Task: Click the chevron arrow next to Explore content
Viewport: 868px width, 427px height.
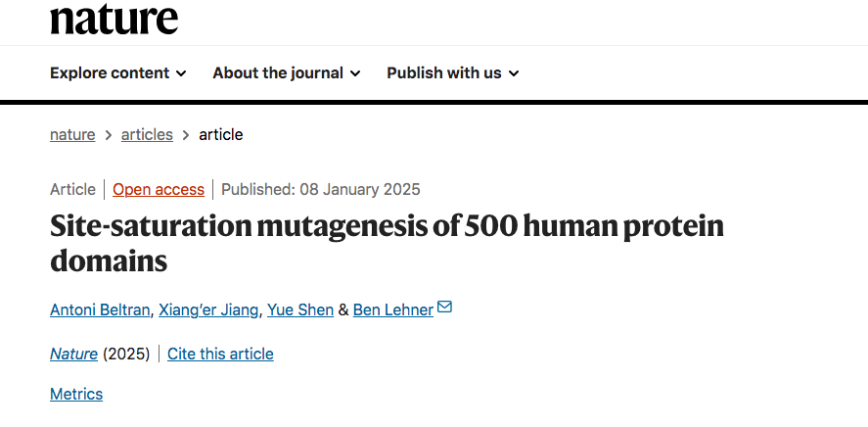Action: [x=181, y=73]
